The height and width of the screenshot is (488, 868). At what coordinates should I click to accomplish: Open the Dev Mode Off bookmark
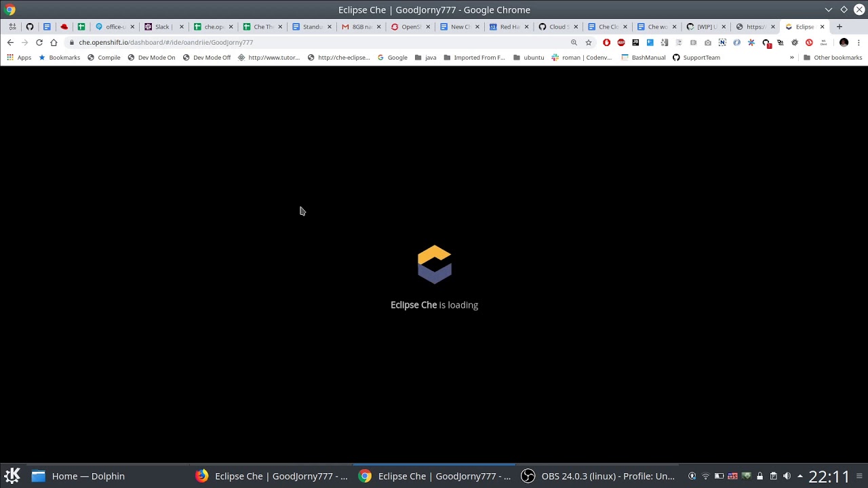(207, 58)
